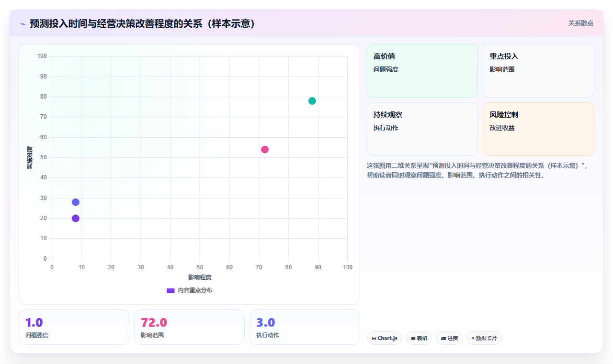Image resolution: width=613 pixels, height=364 pixels.
Task: Click the description paragraph below the cards
Action: (x=477, y=170)
